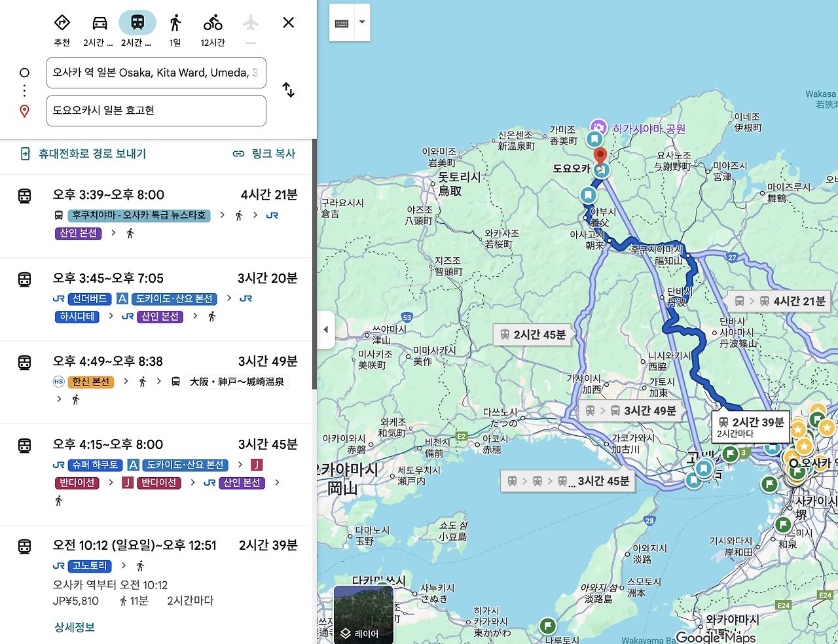Edit the Osaka Station origin field
Viewport: 838px width, 644px height.
coord(156,73)
